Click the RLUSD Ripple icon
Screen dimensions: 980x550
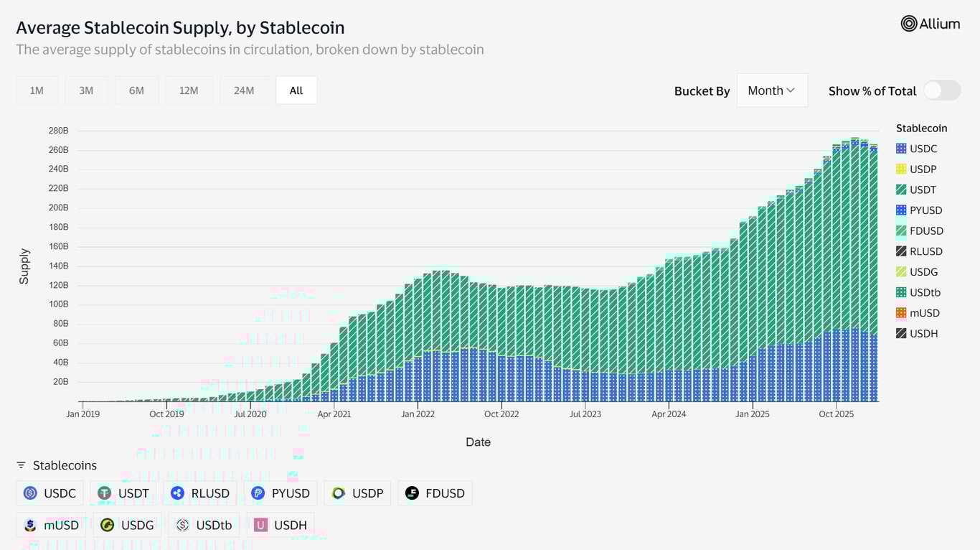176,493
